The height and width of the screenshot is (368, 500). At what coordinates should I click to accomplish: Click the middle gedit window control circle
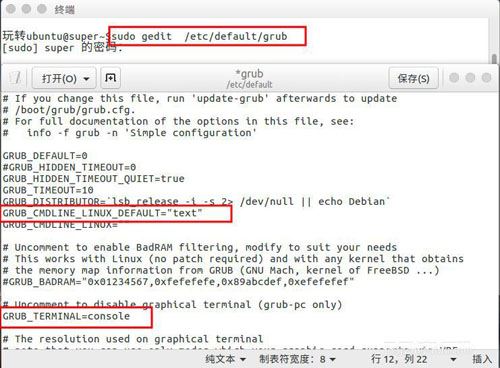tap(470, 78)
